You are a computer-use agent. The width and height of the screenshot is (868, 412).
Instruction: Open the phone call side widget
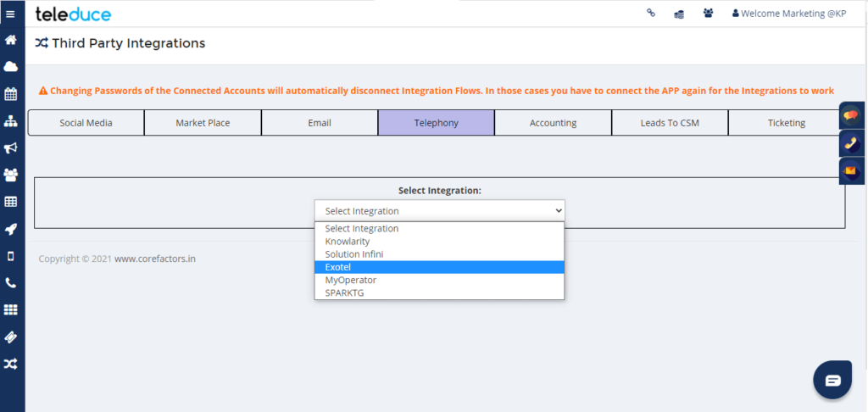(851, 143)
